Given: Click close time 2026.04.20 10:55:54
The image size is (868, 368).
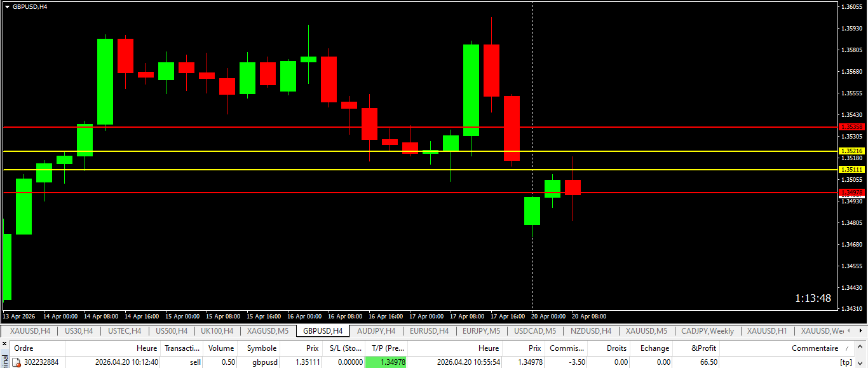Looking at the screenshot, I should (468, 362).
